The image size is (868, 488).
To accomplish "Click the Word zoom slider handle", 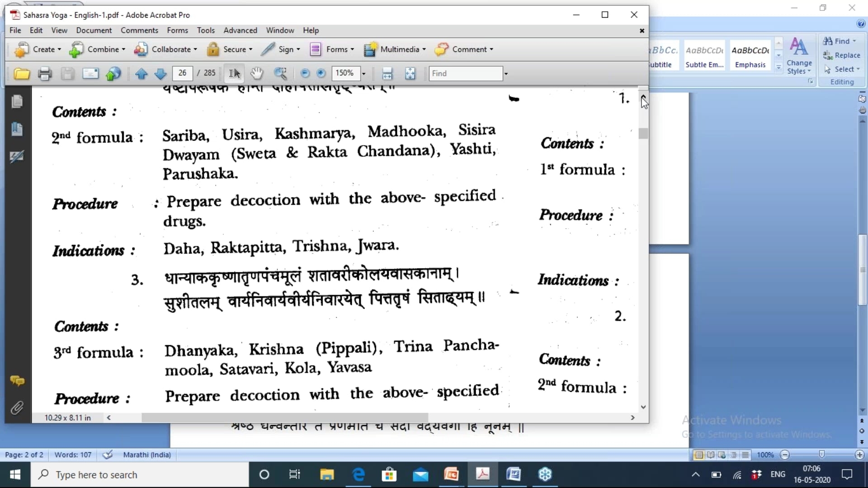I will coord(822,455).
